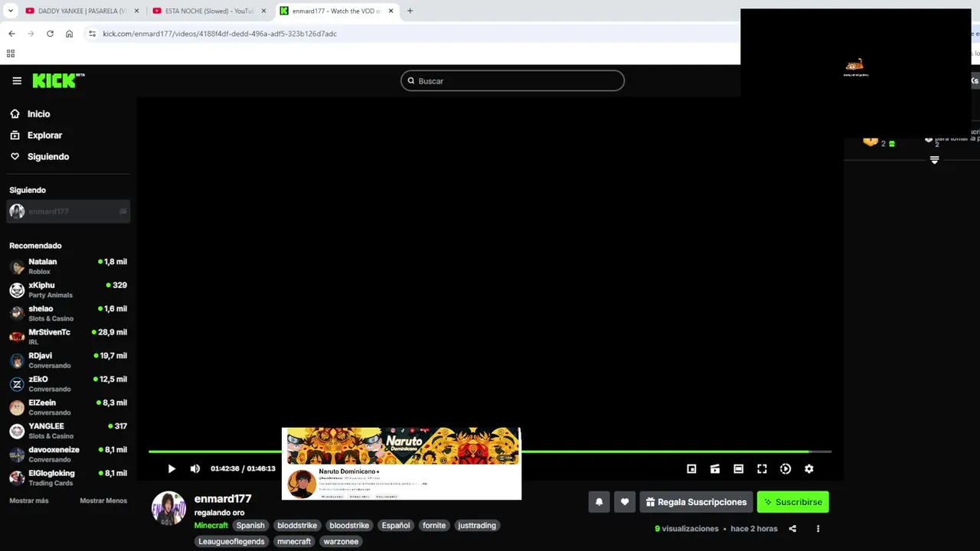Open player settings gear
Screen dimensions: 980x551
[x=809, y=469]
